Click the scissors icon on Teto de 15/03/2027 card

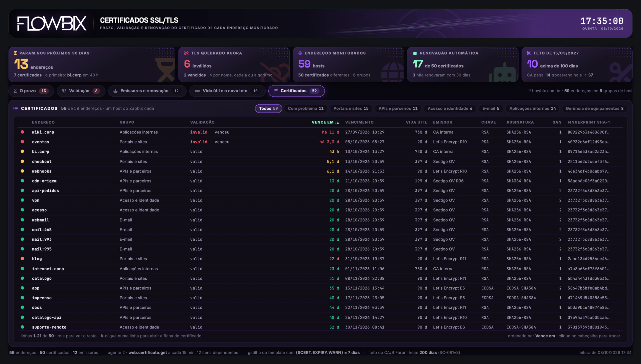(x=529, y=53)
